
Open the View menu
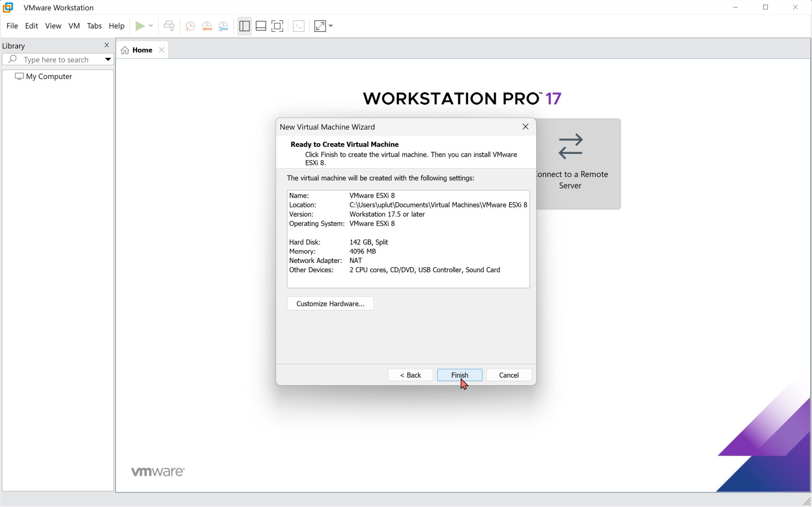53,26
